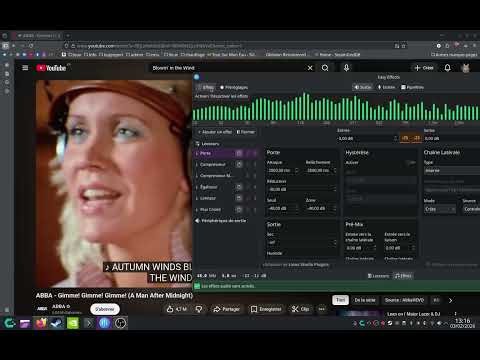Click the YouTube search magnifier button
This screenshot has height=360, width=480.
[325, 68]
